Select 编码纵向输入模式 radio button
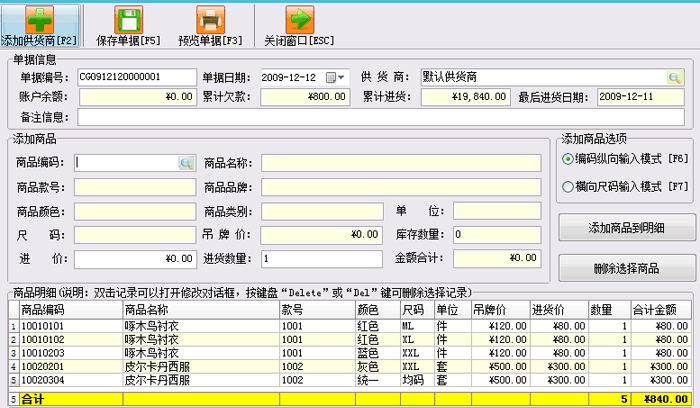 (x=569, y=159)
